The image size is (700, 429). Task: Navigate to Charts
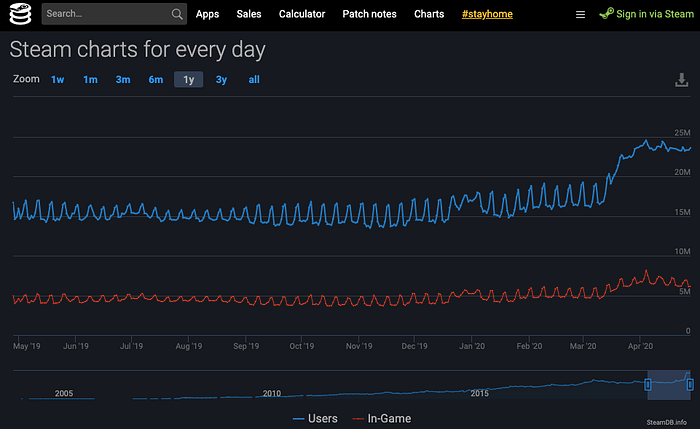[x=429, y=14]
